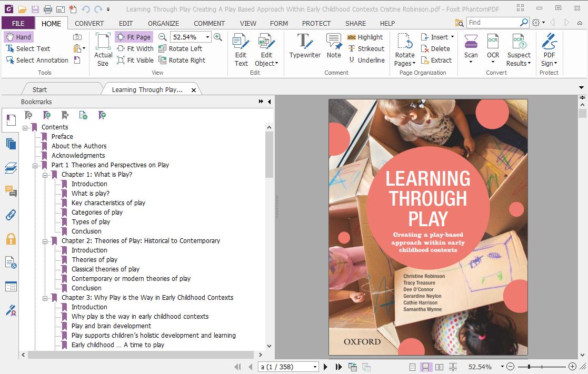Viewport: 588px width, 374px height.
Task: Select the Underline tool
Action: tap(367, 60)
